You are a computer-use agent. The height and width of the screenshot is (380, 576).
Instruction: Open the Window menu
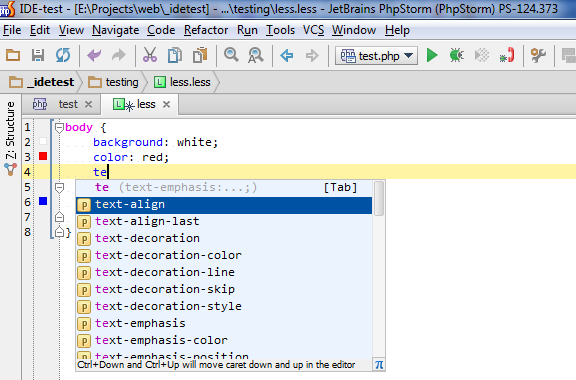pos(354,30)
